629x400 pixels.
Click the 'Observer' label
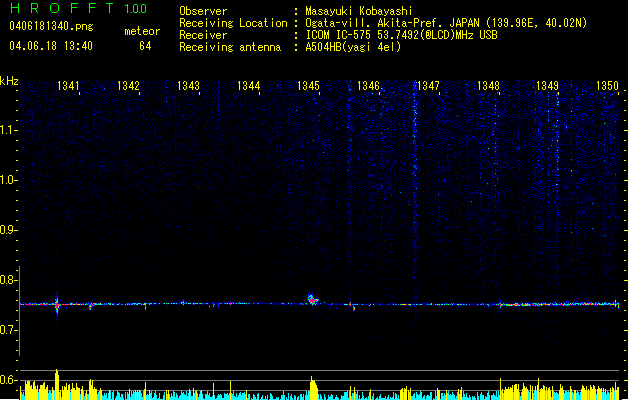pos(203,11)
